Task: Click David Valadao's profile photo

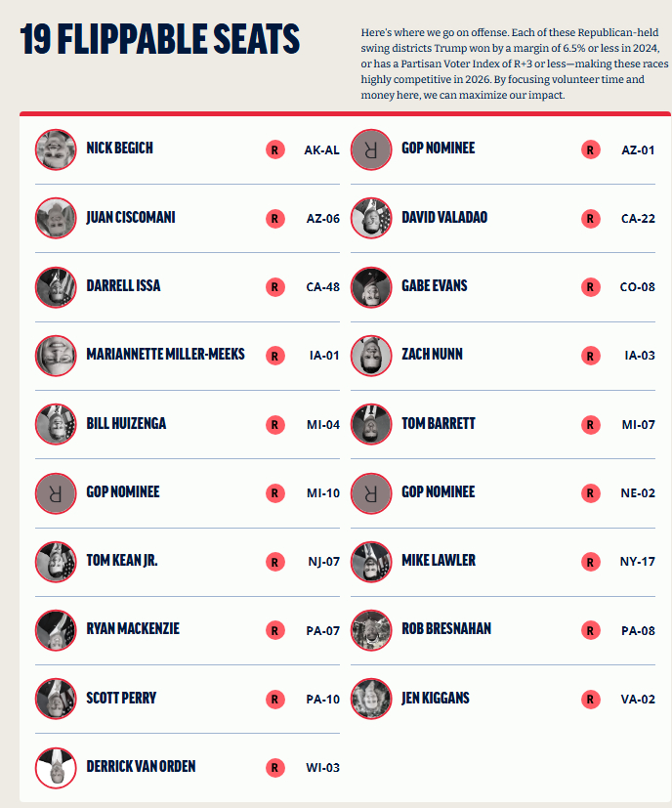Action: 371,219
